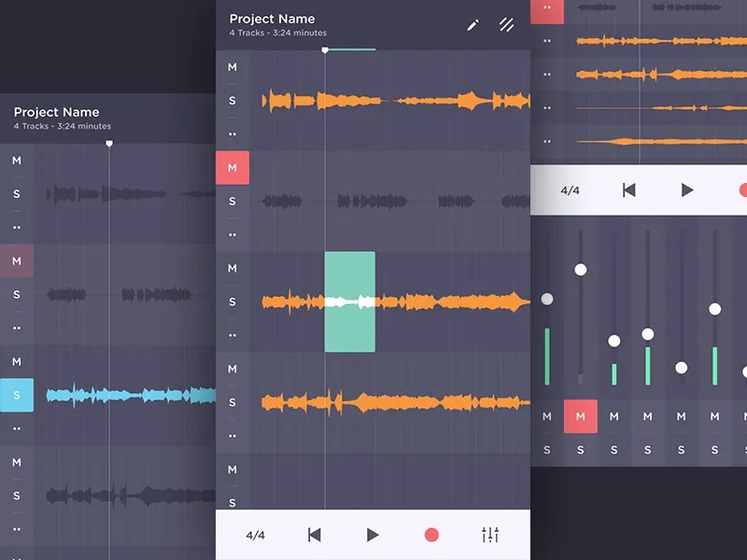Click the rewind icon on the right panel
This screenshot has height=560, width=747.
[x=628, y=189]
